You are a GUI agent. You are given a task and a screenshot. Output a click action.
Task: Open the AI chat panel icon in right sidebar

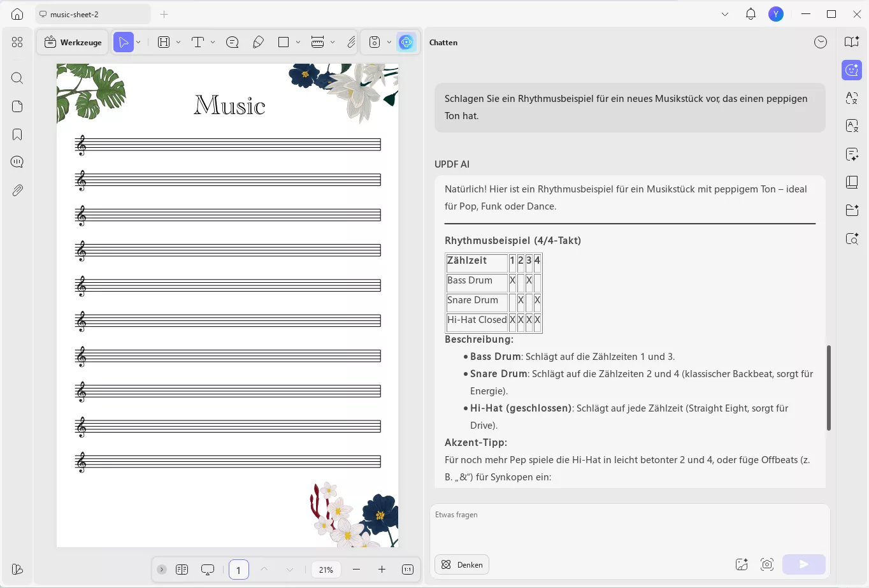(852, 70)
